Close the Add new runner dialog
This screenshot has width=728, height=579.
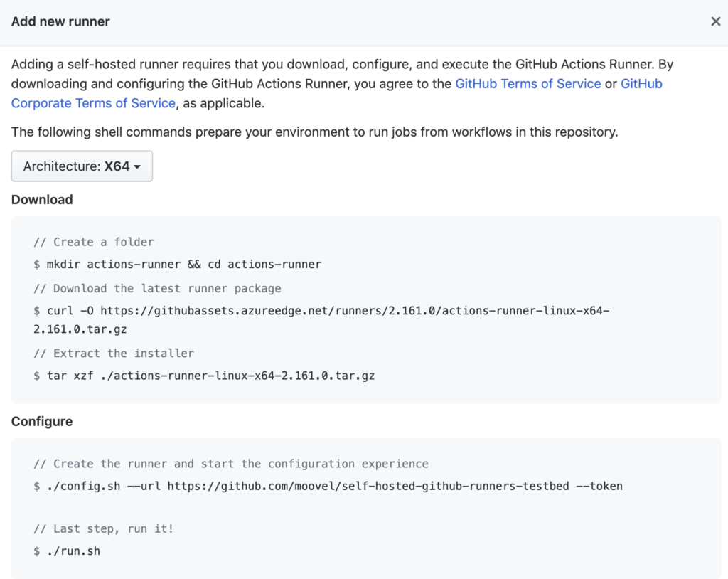click(x=715, y=21)
